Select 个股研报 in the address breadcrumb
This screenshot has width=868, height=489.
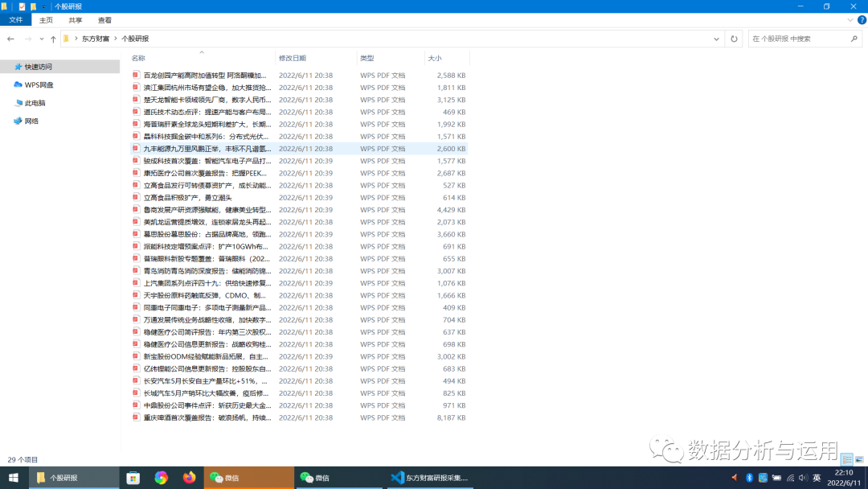[x=135, y=39]
